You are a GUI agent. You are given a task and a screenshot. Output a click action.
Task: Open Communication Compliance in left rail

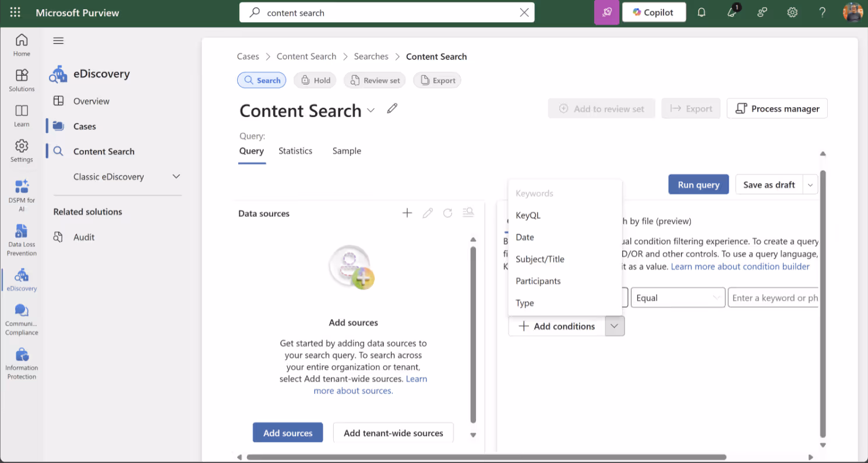pos(22,319)
